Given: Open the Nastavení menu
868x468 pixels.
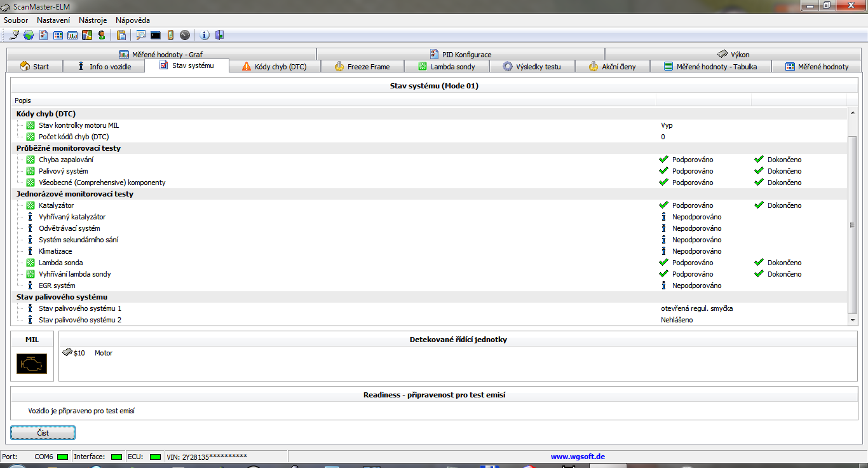Looking at the screenshot, I should coord(53,20).
